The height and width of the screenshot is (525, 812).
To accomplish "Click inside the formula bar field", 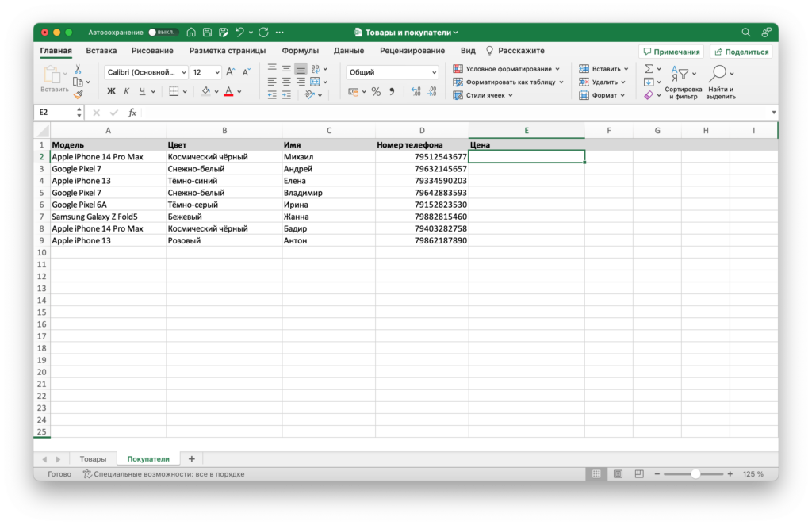I will tap(456, 113).
